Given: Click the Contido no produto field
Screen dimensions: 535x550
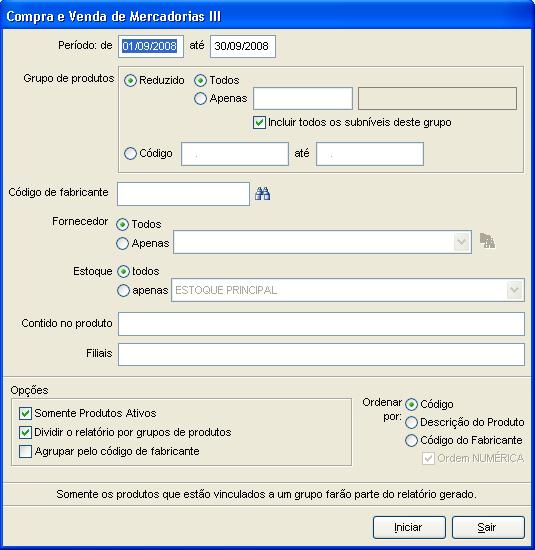Looking at the screenshot, I should click(321, 324).
